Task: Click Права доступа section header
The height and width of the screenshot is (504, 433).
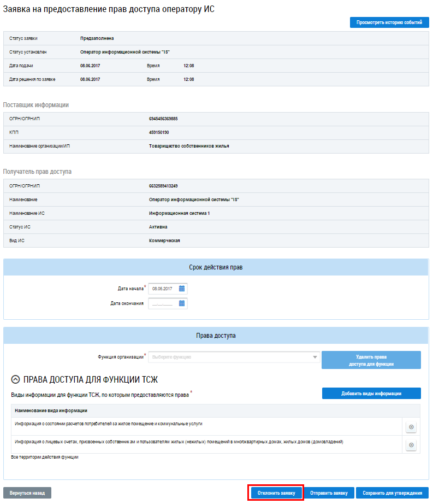Action: click(216, 336)
